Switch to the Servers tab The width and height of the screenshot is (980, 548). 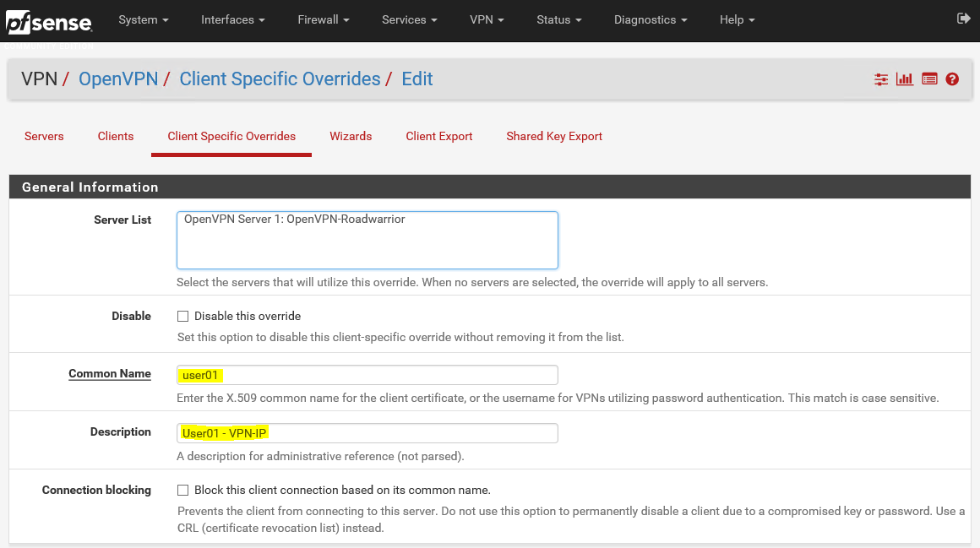pos(44,136)
